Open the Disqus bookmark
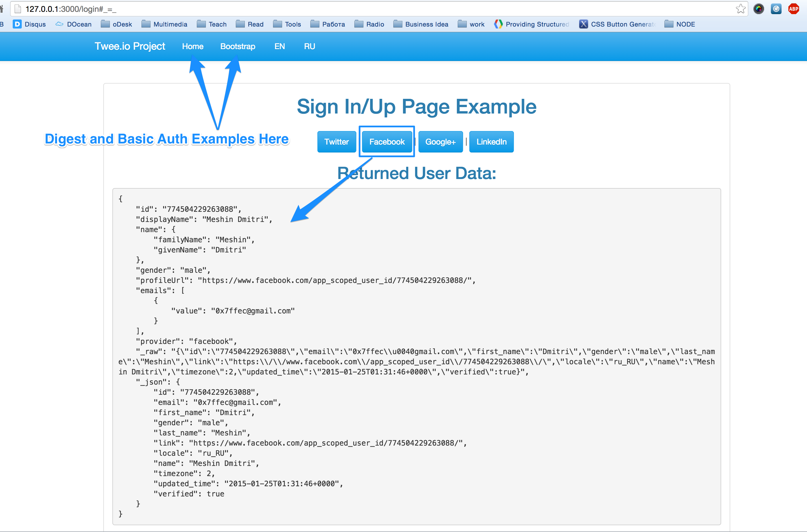The image size is (807, 532). point(30,24)
